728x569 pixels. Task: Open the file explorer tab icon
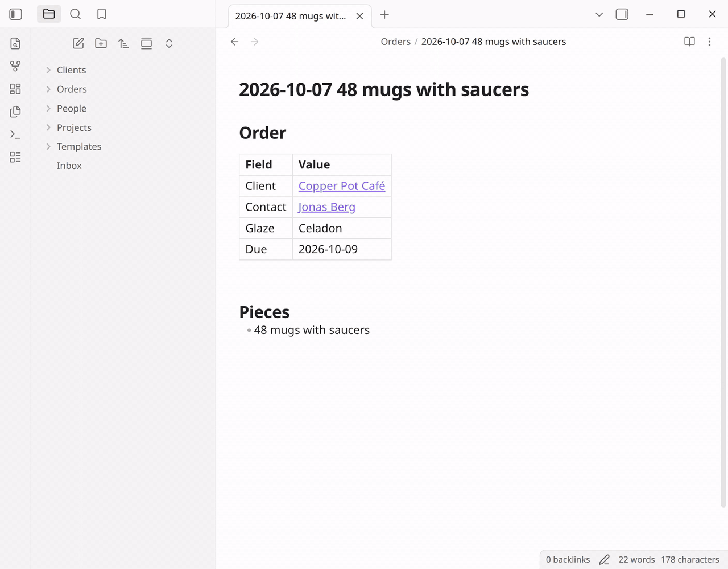pos(49,14)
